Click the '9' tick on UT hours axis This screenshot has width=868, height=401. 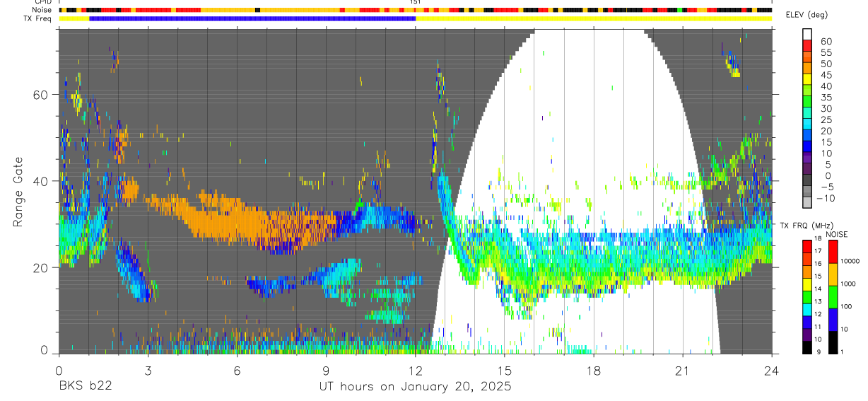[x=326, y=370]
